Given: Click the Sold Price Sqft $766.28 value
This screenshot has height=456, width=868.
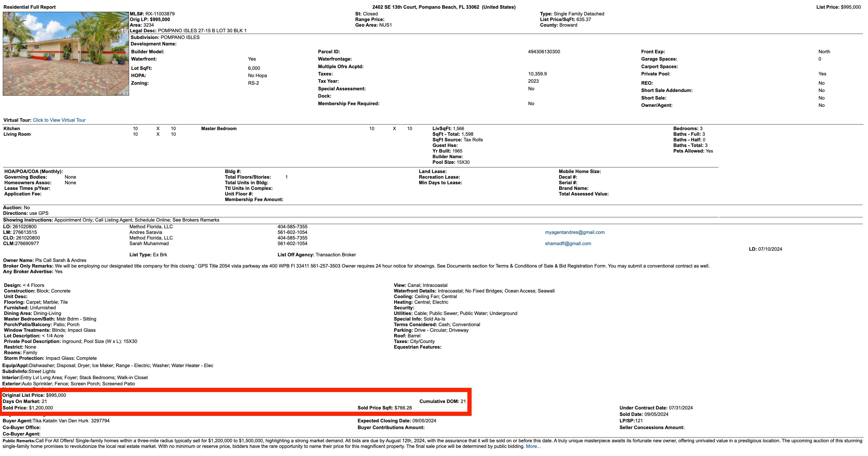Looking at the screenshot, I should coord(403,408).
